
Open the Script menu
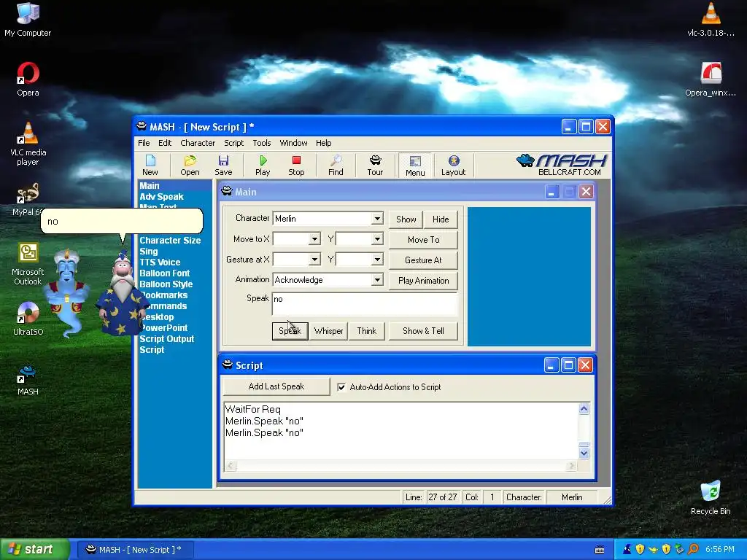pyautogui.click(x=234, y=143)
